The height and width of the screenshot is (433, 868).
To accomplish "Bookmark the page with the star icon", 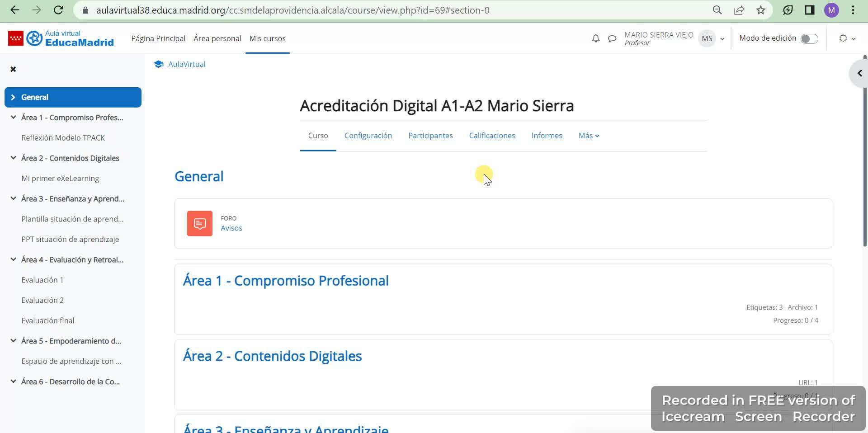I will pyautogui.click(x=761, y=10).
